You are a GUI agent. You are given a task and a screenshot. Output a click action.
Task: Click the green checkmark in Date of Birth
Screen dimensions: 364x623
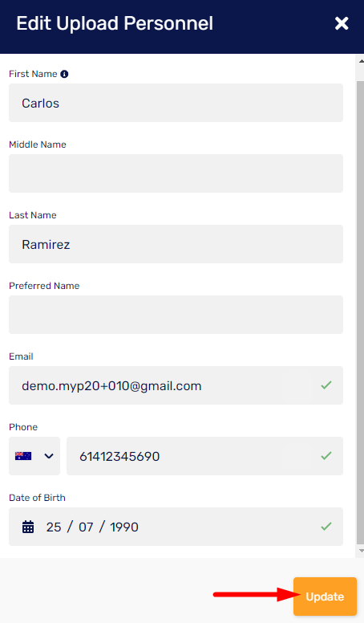click(326, 527)
